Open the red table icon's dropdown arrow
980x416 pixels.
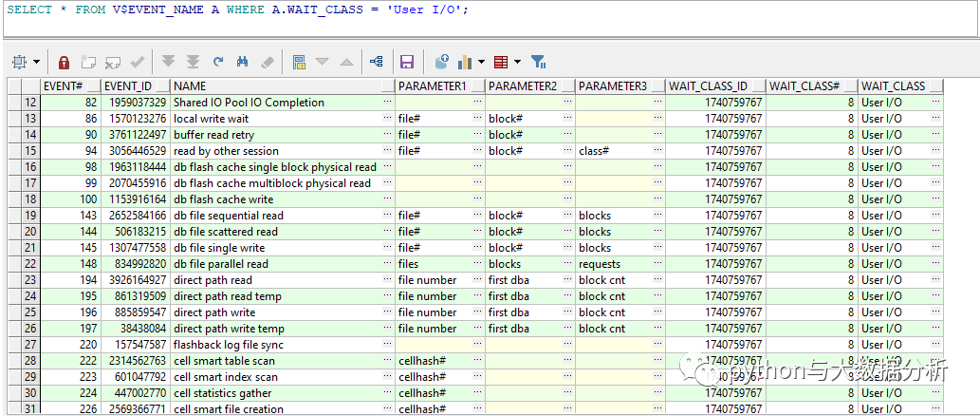[x=517, y=62]
